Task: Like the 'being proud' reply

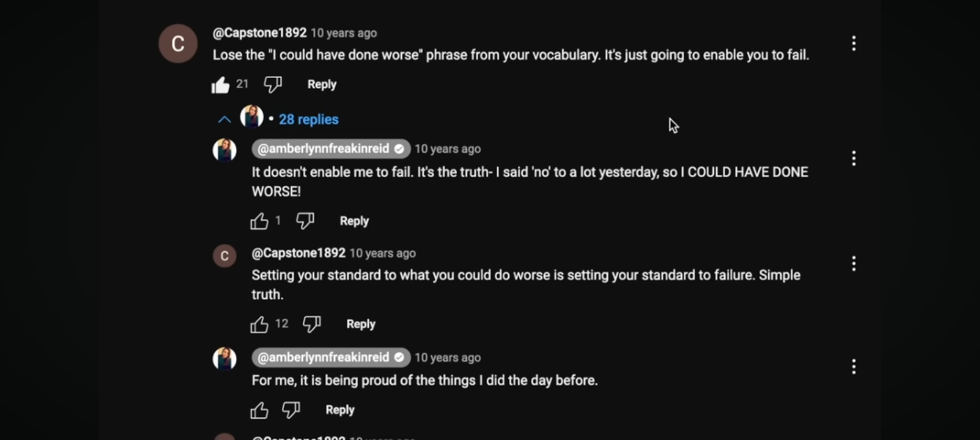Action: (259, 410)
